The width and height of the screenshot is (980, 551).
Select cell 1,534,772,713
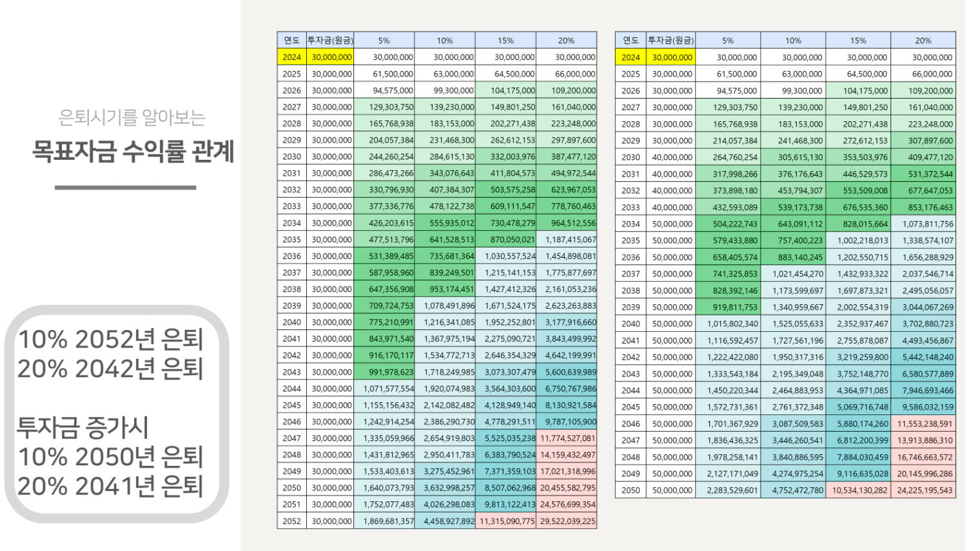coord(445,355)
